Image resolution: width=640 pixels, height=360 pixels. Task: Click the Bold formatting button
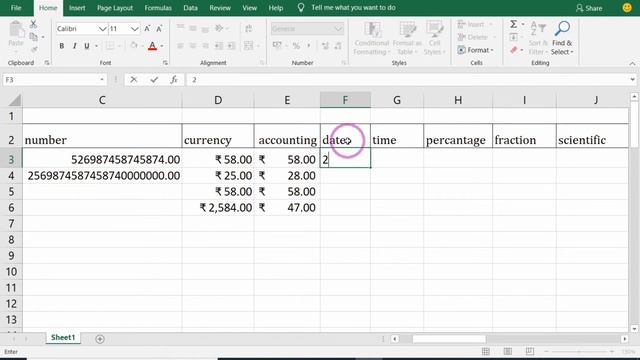pyautogui.click(x=62, y=46)
